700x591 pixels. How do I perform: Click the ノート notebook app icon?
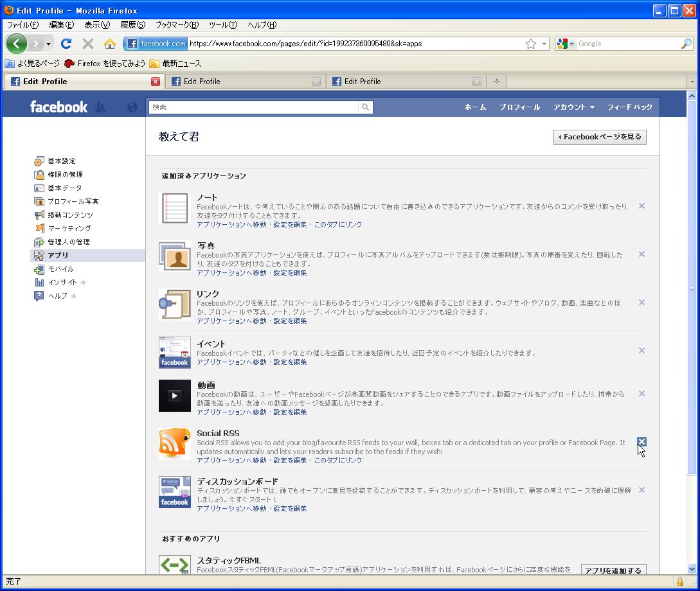click(x=175, y=208)
